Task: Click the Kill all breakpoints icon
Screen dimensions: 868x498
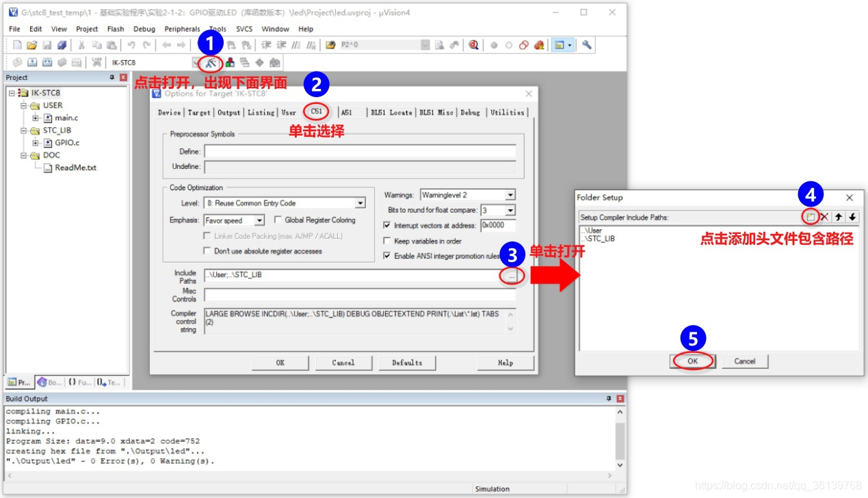Action: pyautogui.click(x=539, y=45)
